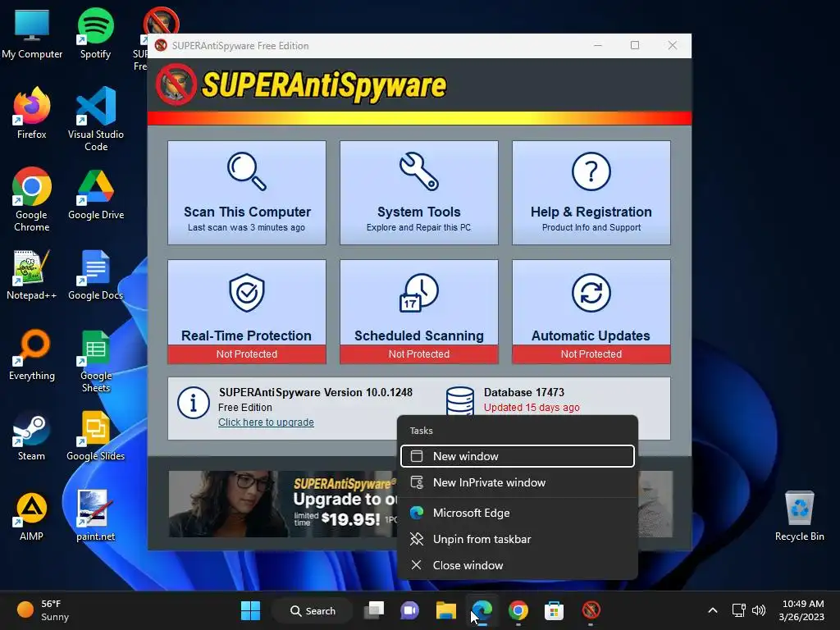Click Not Protected bar under Real-Time Protection
The height and width of the screenshot is (630, 840).
(246, 354)
